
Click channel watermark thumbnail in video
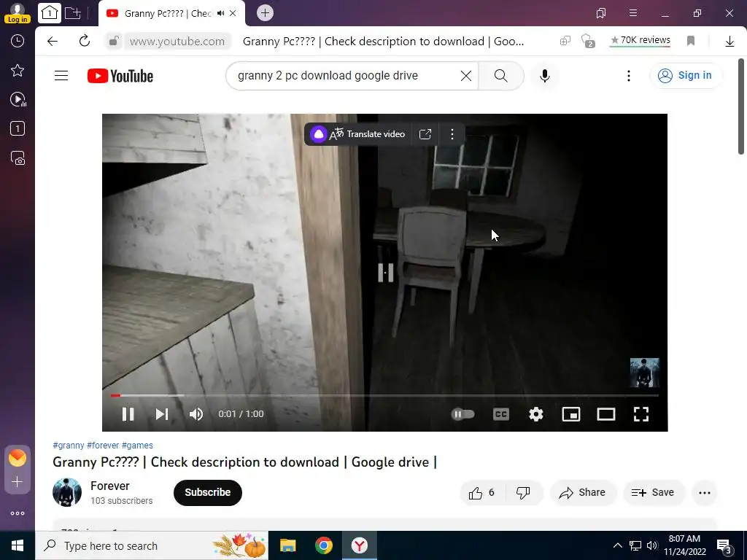coord(645,373)
